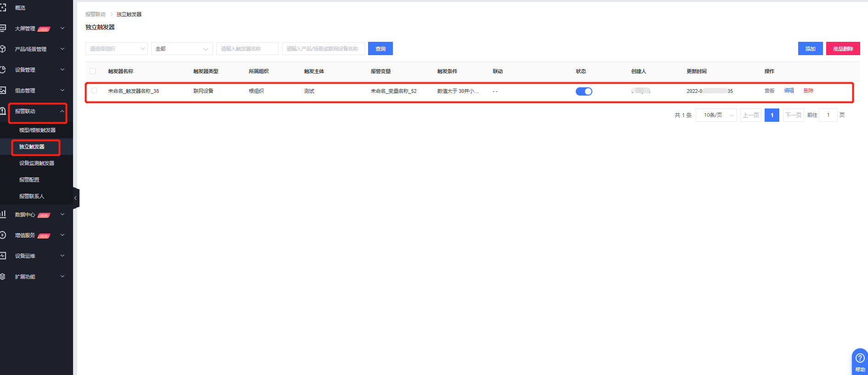This screenshot has width=868, height=375.
Task: Click the 大屏管理 screen icon
Action: pyautogui.click(x=3, y=28)
